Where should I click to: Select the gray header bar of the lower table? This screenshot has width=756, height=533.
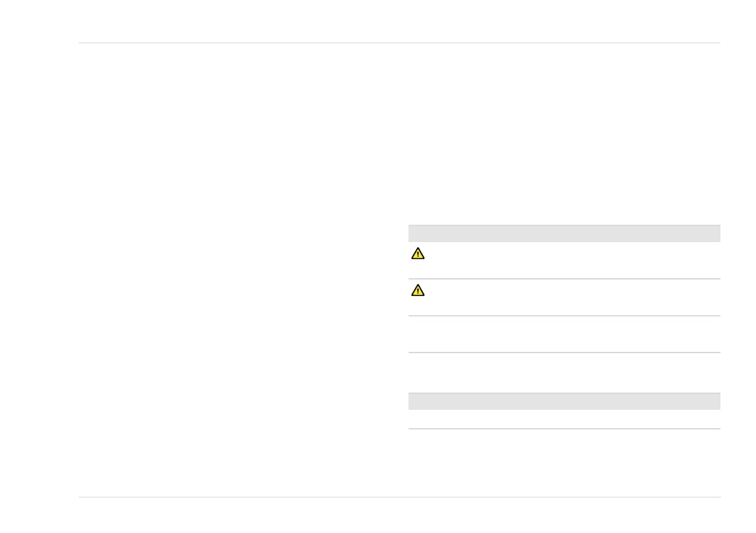[x=564, y=401]
